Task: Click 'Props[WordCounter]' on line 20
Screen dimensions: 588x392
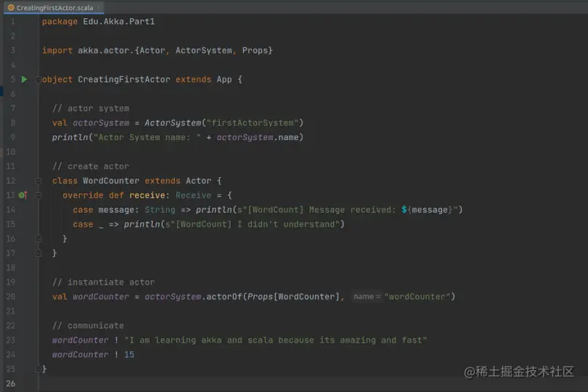Action: pyautogui.click(x=293, y=297)
